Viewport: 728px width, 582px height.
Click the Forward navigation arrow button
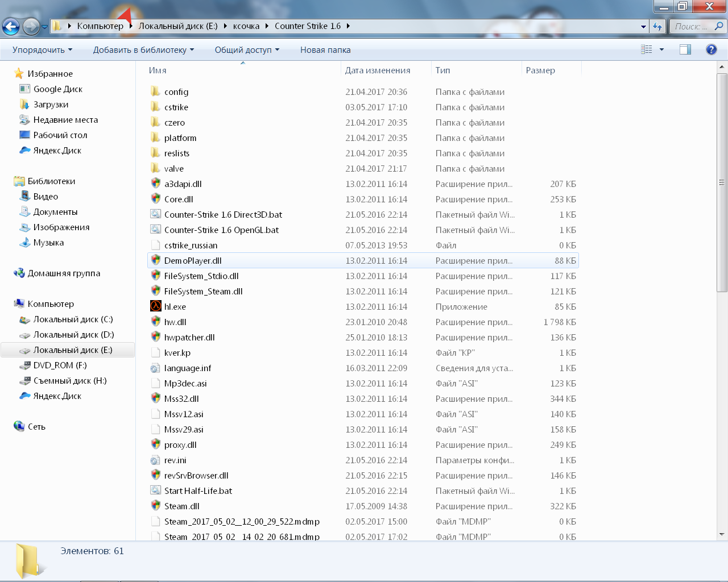click(31, 26)
